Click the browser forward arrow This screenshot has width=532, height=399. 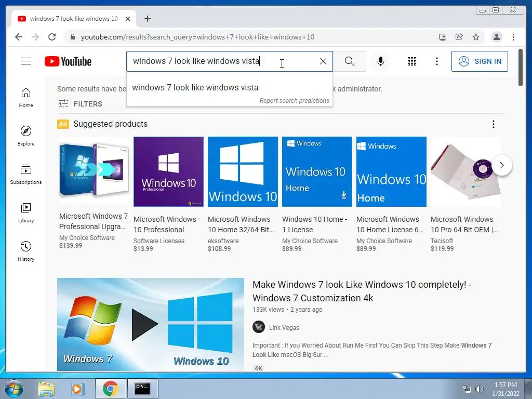[35, 37]
